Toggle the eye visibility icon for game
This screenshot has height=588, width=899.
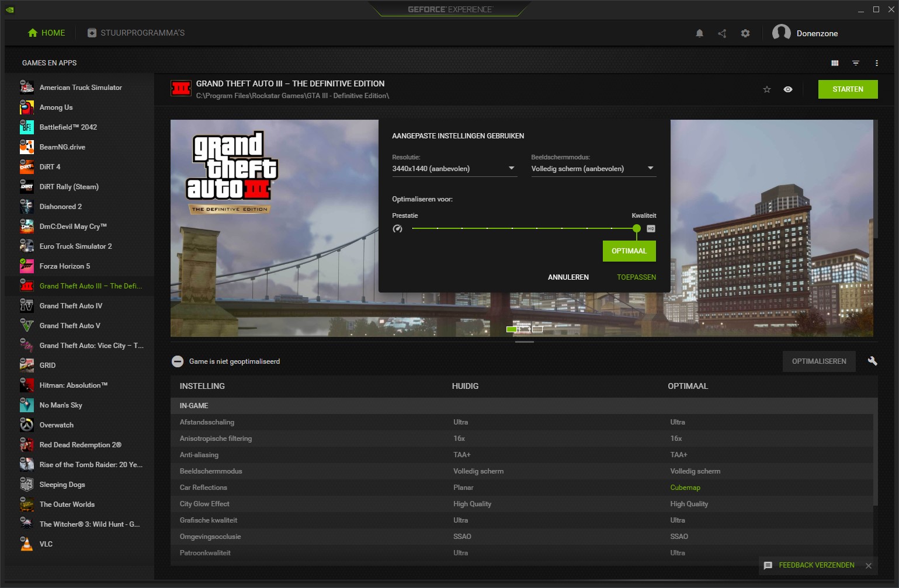click(788, 89)
